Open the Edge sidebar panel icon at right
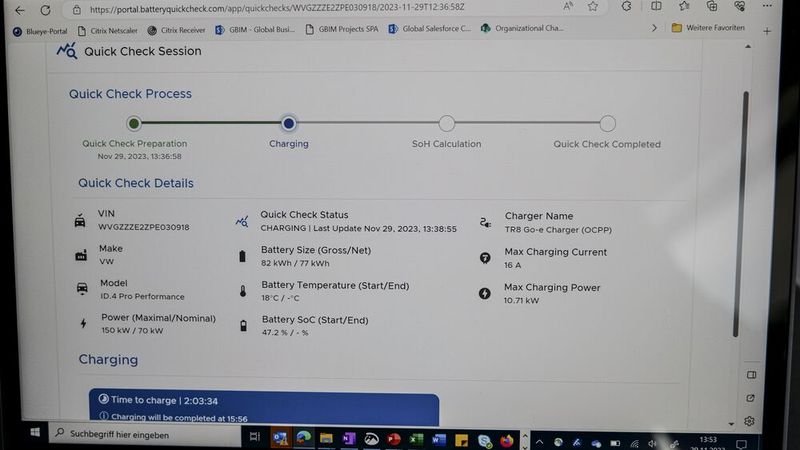 tap(751, 375)
